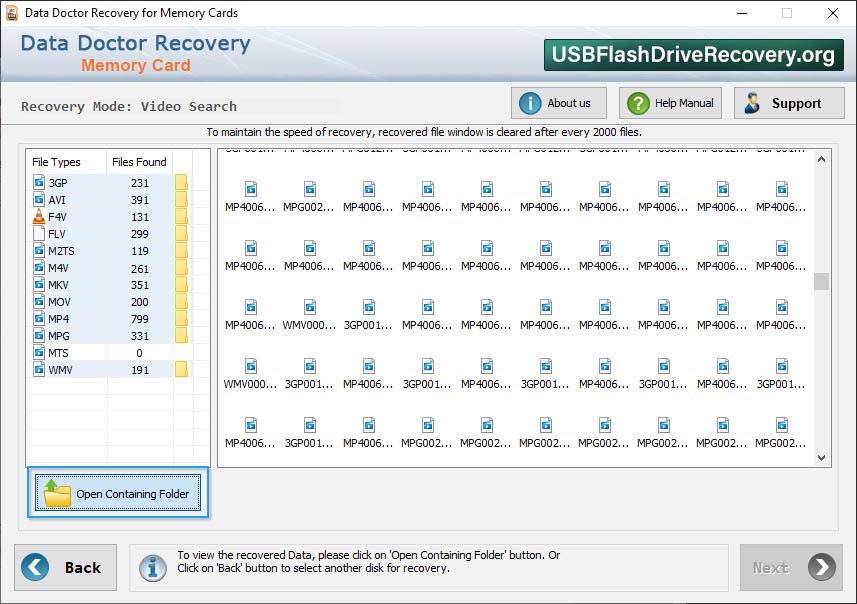Select last 3GP001... file in fourth row
Image resolution: width=857 pixels, height=604 pixels.
pyautogui.click(x=781, y=374)
